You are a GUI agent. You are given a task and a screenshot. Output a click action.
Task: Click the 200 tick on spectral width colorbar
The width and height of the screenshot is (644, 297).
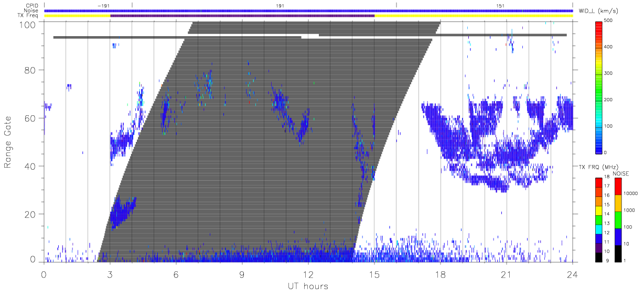(x=608, y=100)
